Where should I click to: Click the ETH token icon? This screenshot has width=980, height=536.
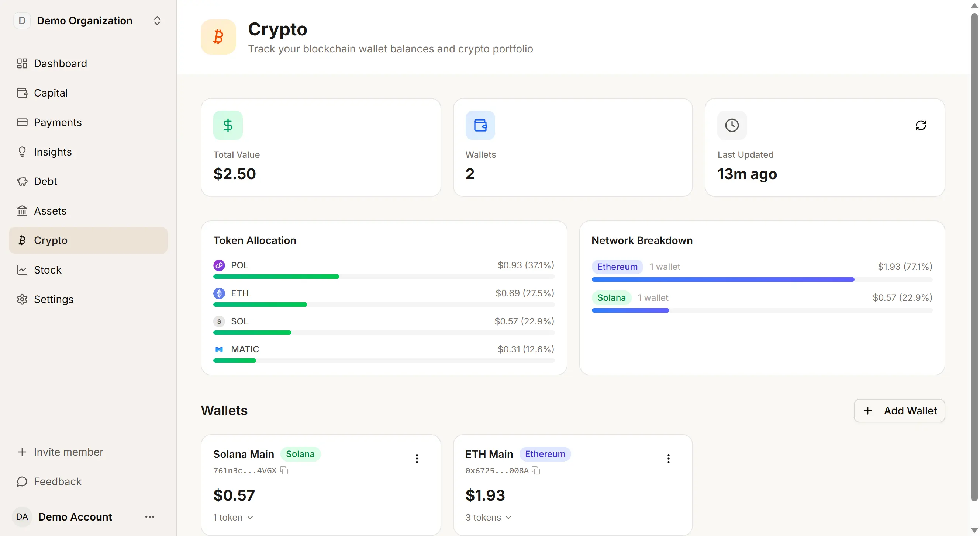[x=219, y=293]
